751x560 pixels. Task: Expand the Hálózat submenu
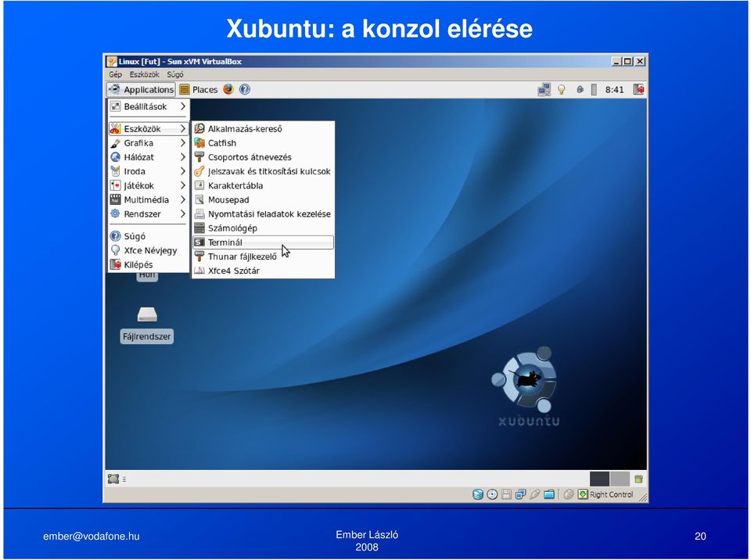(x=148, y=157)
